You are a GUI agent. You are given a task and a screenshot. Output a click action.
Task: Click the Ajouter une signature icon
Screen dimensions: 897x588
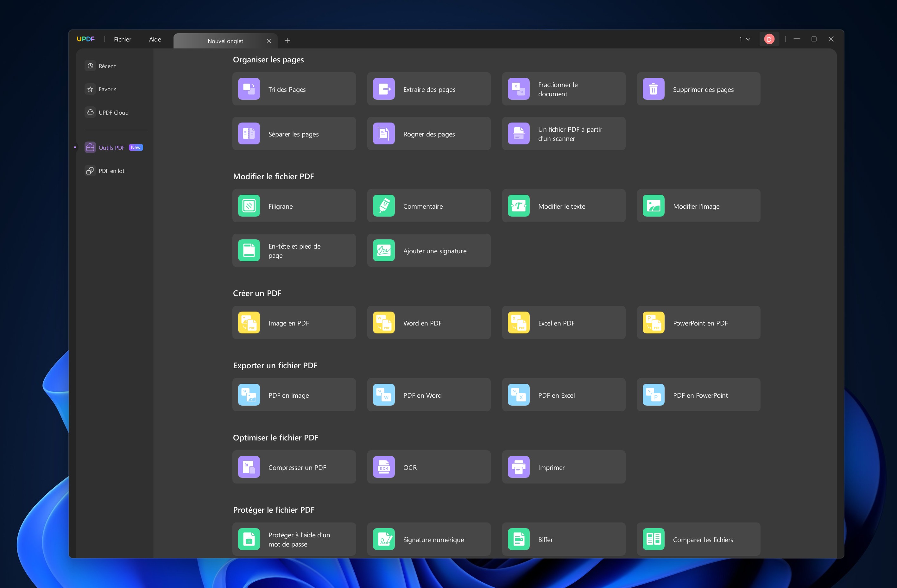coord(384,250)
